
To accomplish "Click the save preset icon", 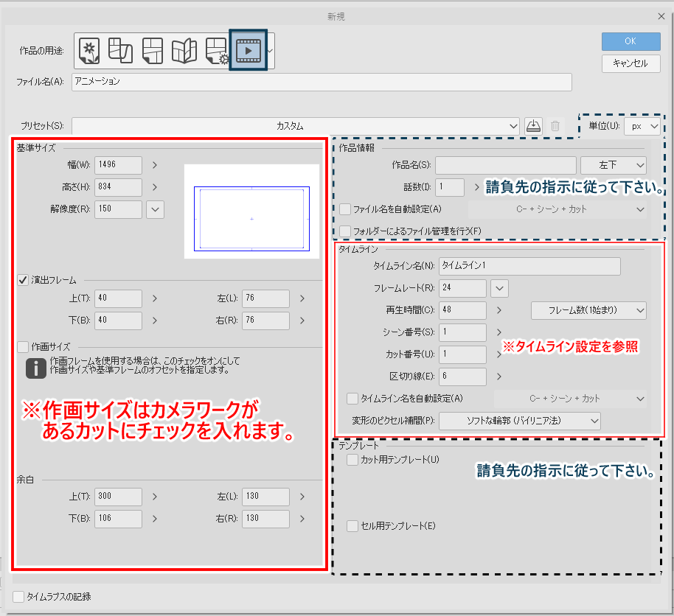I will pos(534,126).
